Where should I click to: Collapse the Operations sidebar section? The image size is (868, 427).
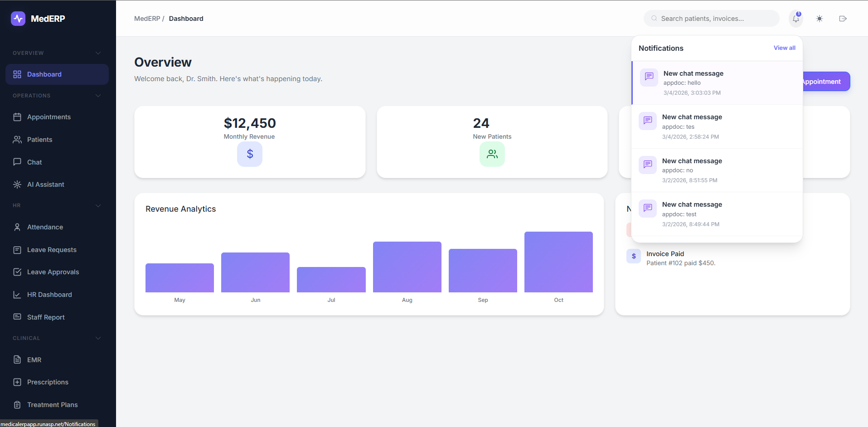(98, 96)
